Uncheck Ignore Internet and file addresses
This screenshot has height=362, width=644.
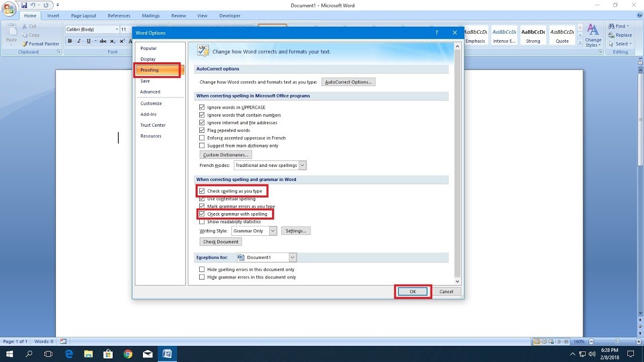[202, 123]
